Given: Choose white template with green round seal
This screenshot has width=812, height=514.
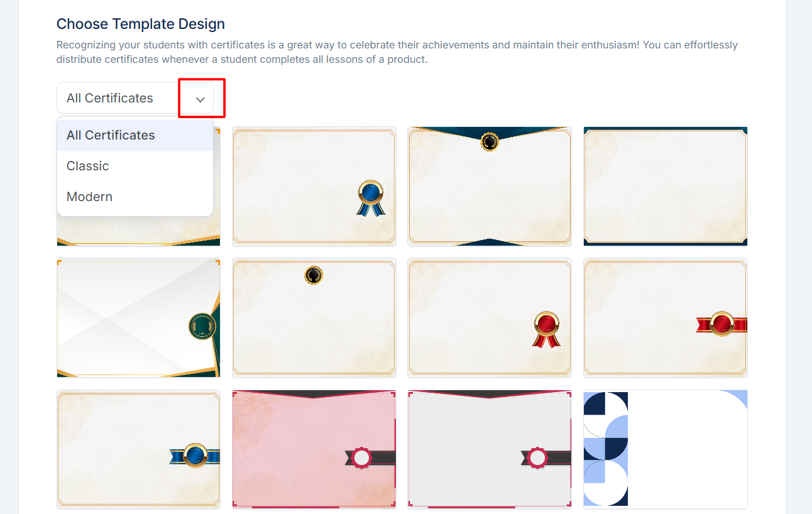Looking at the screenshot, I should [x=138, y=318].
